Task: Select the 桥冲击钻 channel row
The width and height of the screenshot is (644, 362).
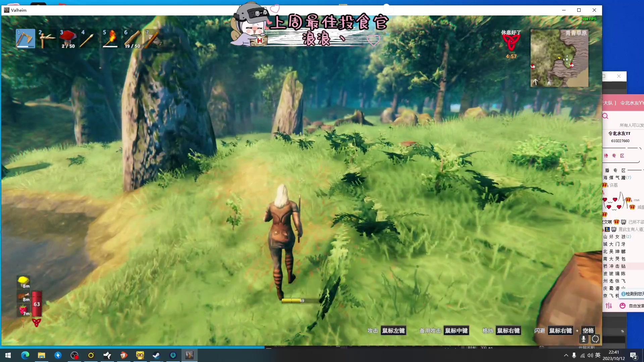Action: (x=623, y=266)
